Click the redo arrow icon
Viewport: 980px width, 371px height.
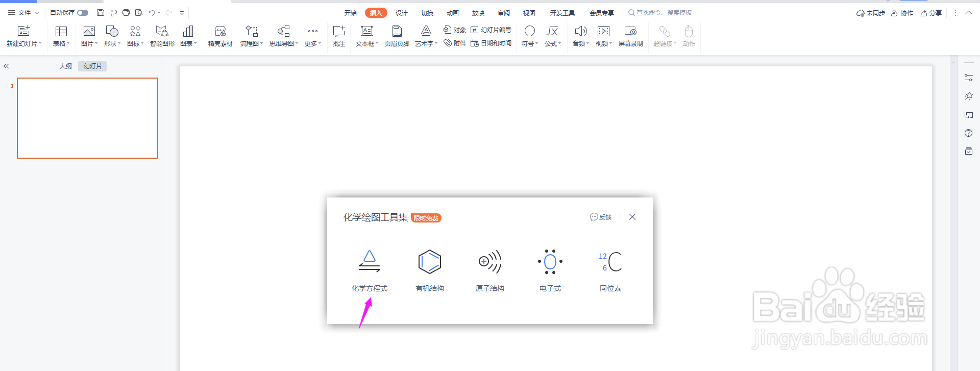tap(168, 13)
